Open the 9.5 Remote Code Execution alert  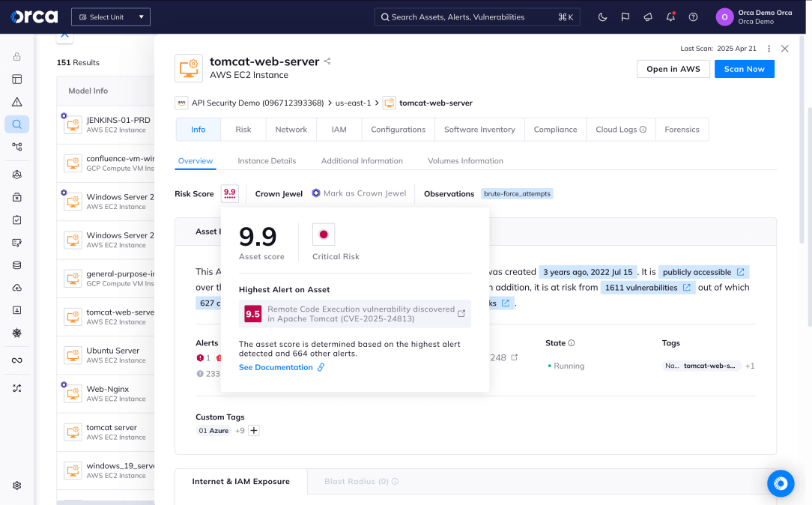[355, 314]
